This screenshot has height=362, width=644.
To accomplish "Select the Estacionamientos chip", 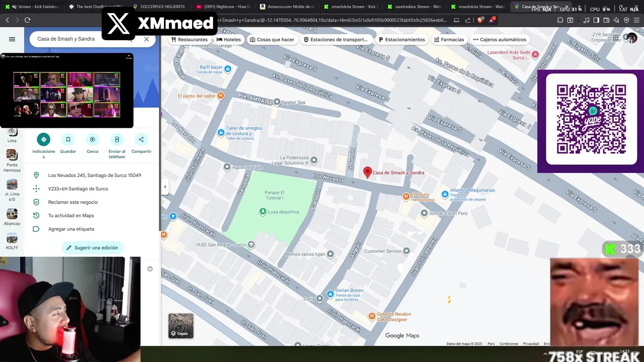I will (x=402, y=39).
